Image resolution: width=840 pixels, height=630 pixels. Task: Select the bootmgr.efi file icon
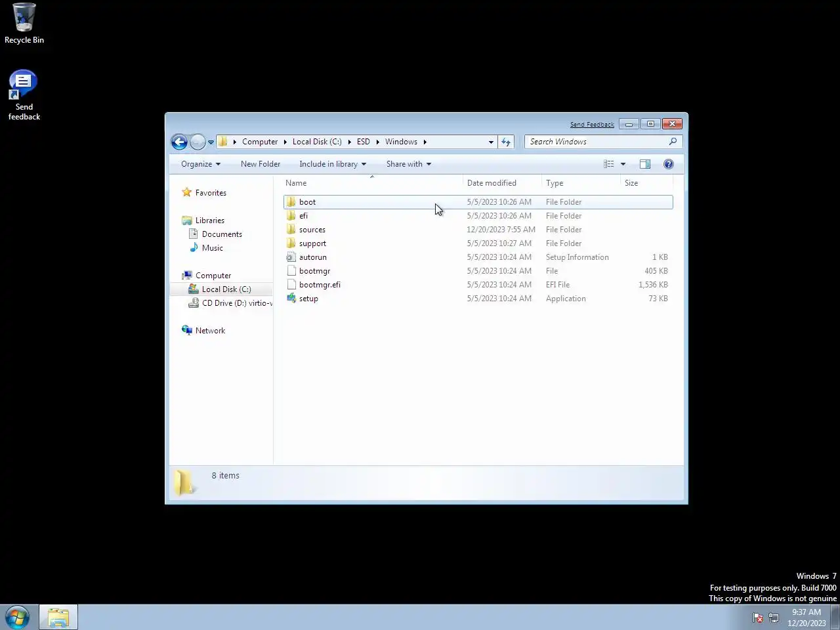291,285
